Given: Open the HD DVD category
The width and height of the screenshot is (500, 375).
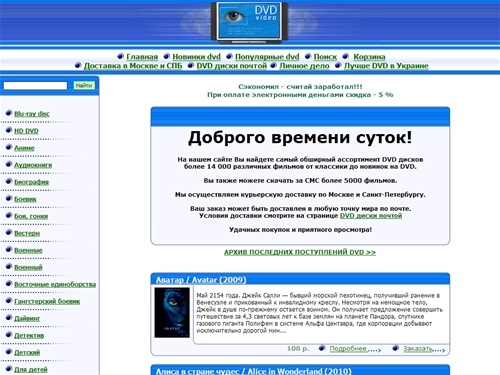Looking at the screenshot, I should (26, 131).
